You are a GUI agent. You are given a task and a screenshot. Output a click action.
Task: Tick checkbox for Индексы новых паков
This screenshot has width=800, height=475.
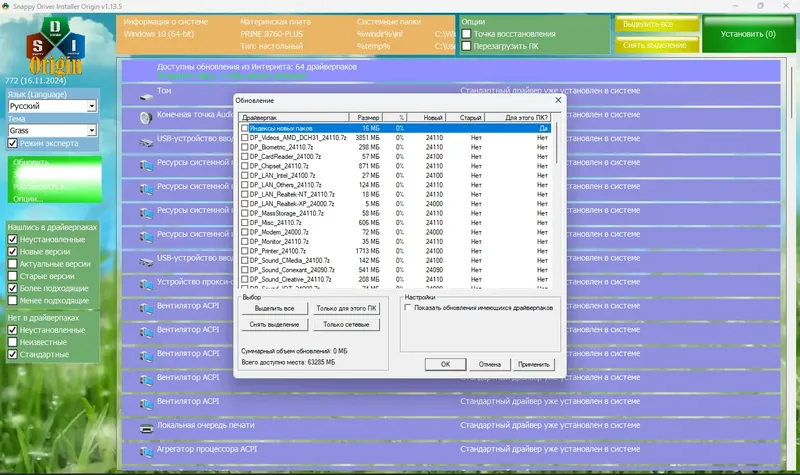245,129
